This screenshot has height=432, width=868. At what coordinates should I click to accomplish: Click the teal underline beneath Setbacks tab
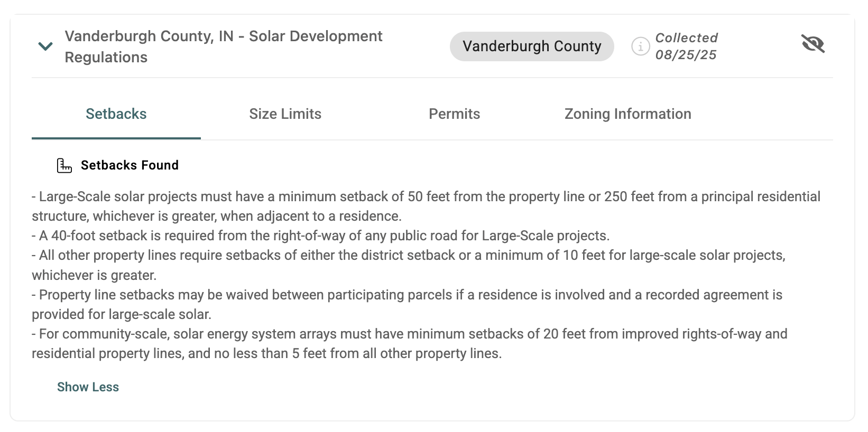click(x=116, y=138)
